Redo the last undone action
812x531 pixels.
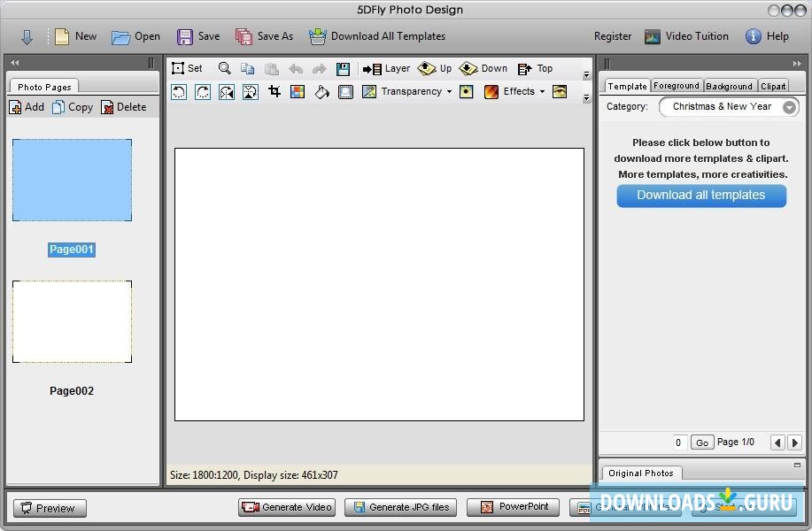coord(319,68)
